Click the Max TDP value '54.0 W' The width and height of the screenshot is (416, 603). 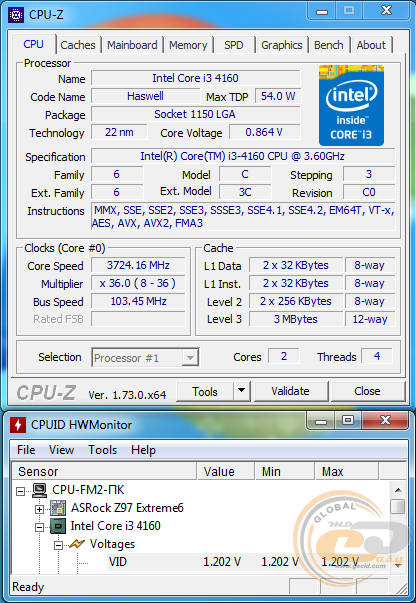278,96
